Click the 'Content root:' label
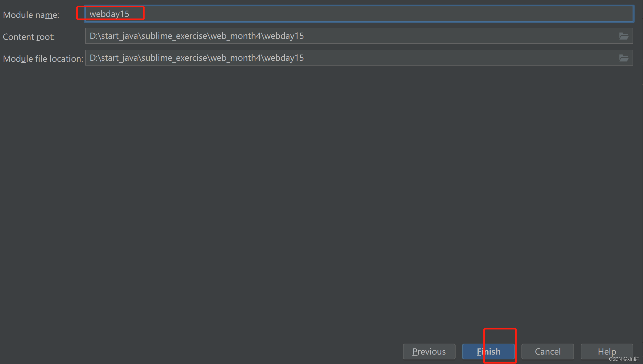643x364 pixels. coord(29,37)
